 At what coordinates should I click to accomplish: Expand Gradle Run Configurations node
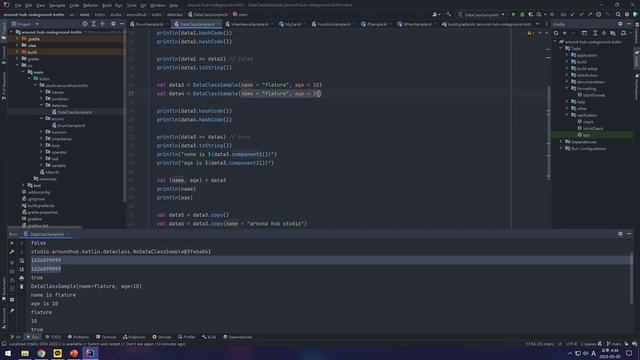tap(561, 149)
